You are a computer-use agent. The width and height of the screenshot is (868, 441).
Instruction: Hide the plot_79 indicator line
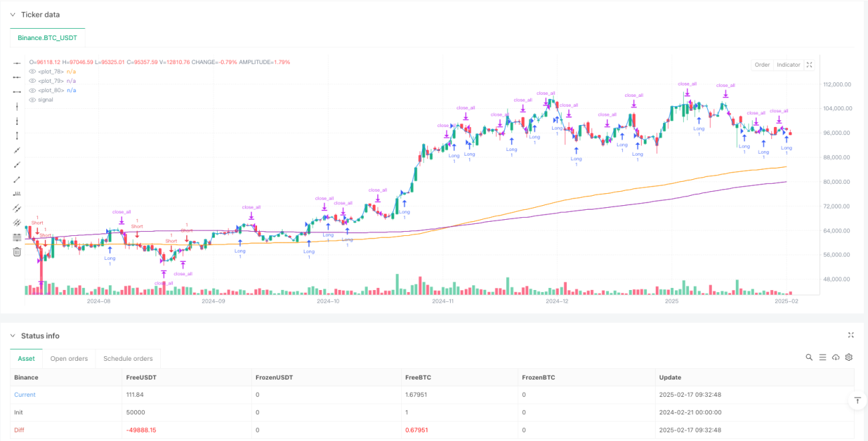click(x=32, y=80)
